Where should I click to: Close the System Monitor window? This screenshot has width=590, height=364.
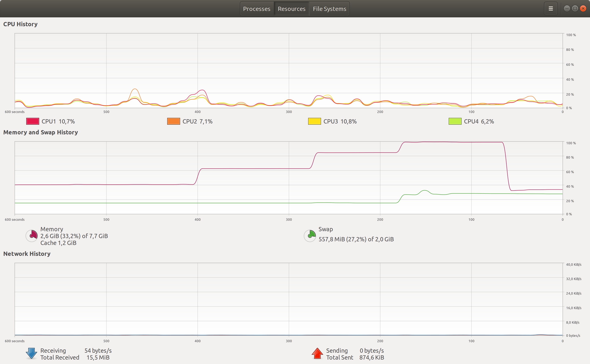click(x=583, y=9)
